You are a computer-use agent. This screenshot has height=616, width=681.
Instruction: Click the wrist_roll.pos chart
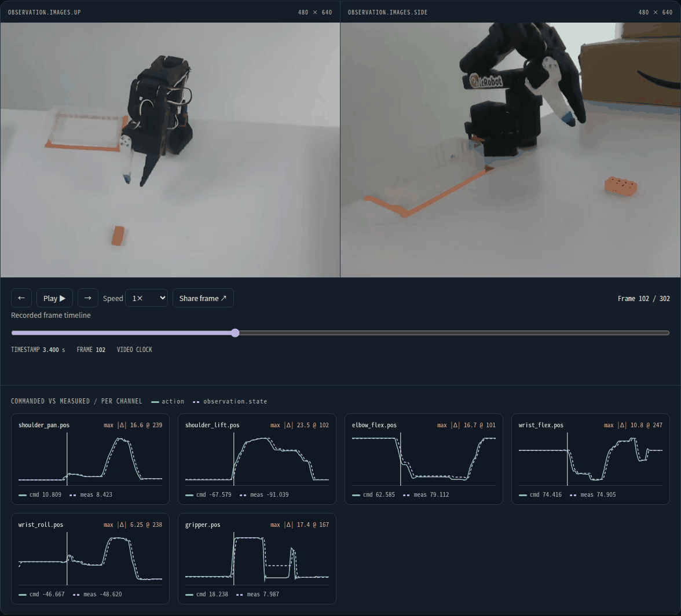point(90,559)
